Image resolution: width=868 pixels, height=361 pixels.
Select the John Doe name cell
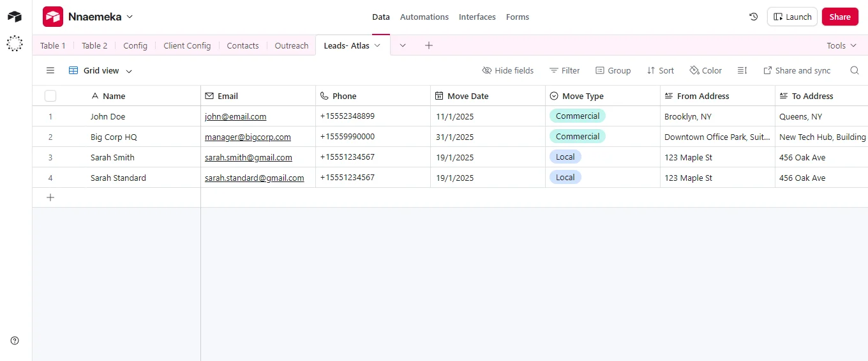click(x=137, y=116)
